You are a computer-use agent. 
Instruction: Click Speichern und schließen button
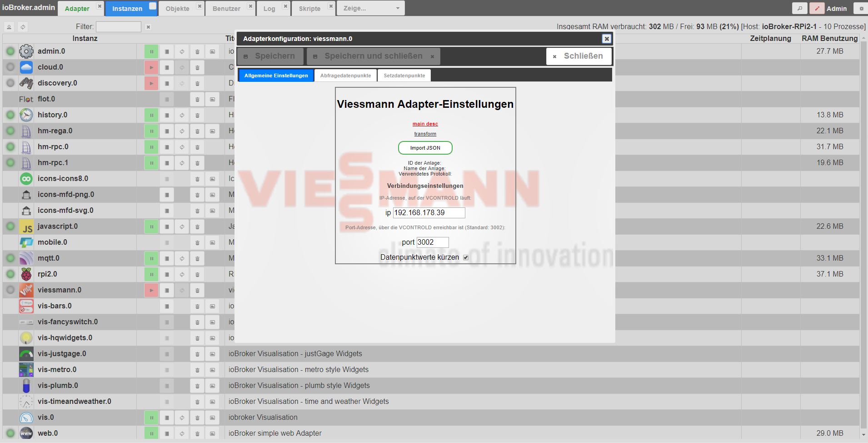click(x=374, y=56)
